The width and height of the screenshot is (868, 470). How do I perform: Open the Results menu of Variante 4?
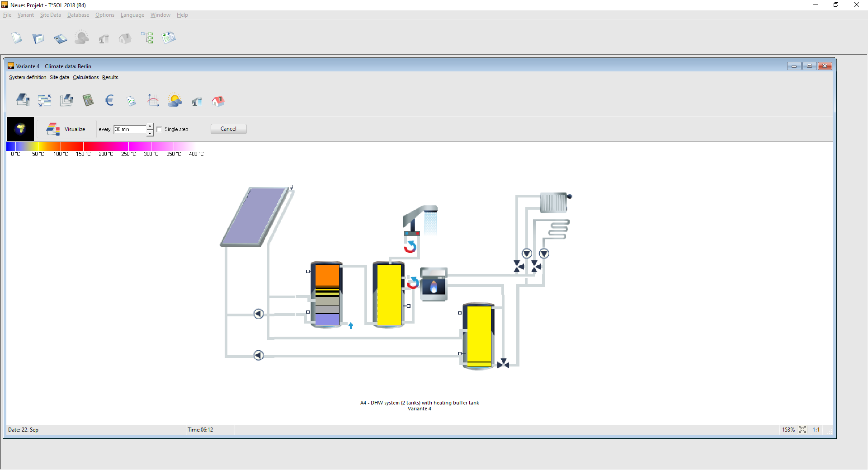tap(110, 77)
